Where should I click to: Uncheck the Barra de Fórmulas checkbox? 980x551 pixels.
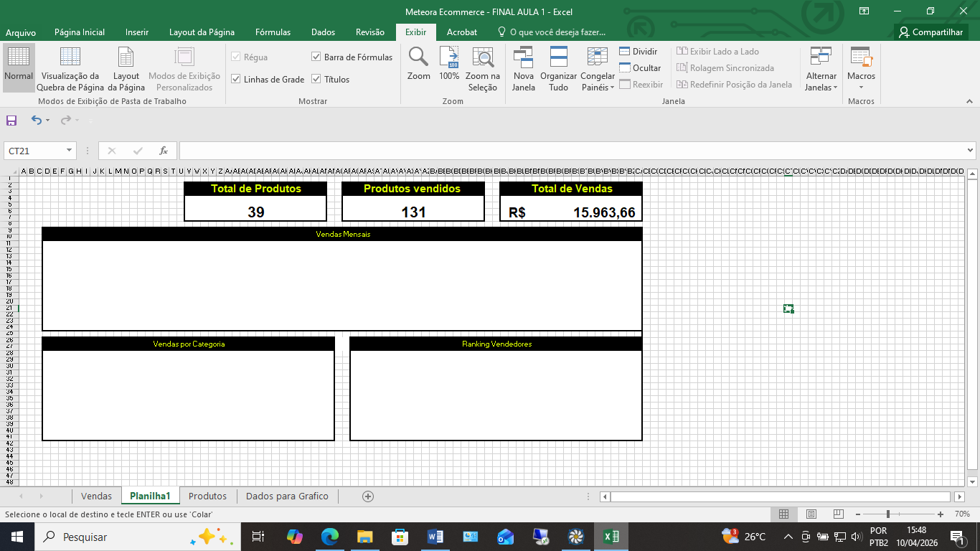coord(316,57)
